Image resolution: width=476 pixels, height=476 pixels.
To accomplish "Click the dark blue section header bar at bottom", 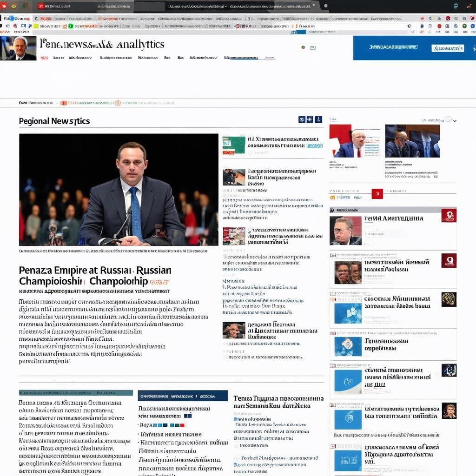I will click(x=183, y=396).
